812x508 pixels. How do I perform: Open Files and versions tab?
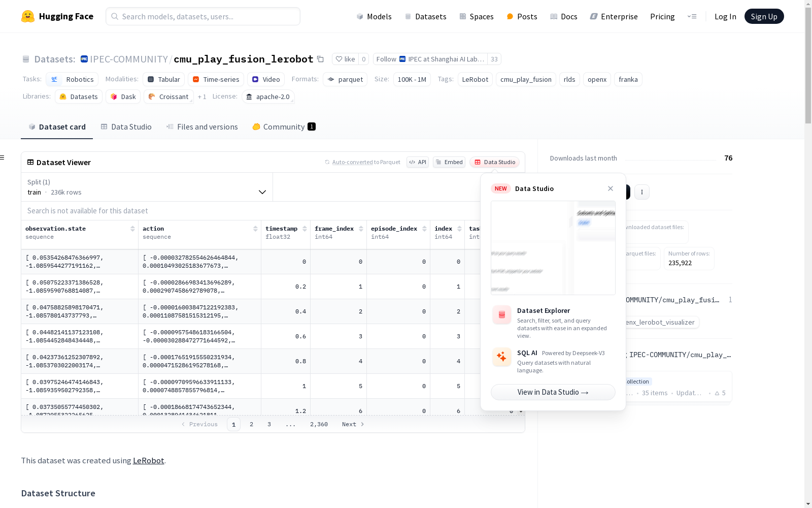(x=202, y=127)
